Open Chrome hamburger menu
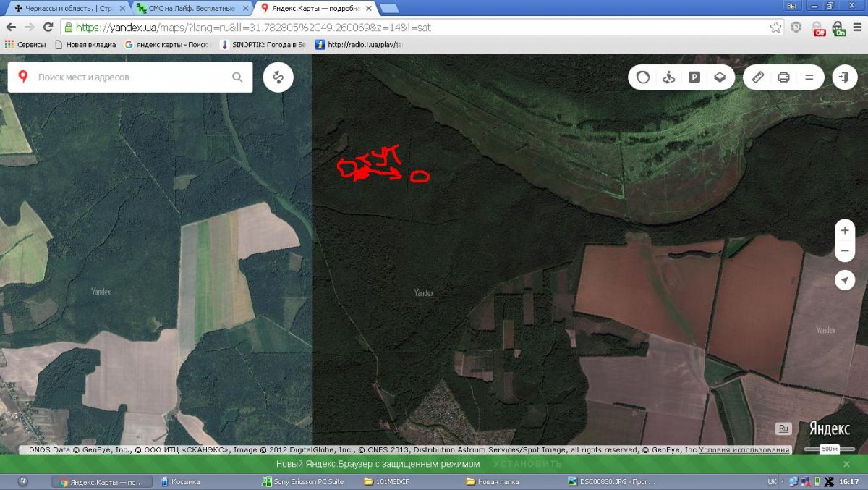868x490 pixels. (856, 28)
